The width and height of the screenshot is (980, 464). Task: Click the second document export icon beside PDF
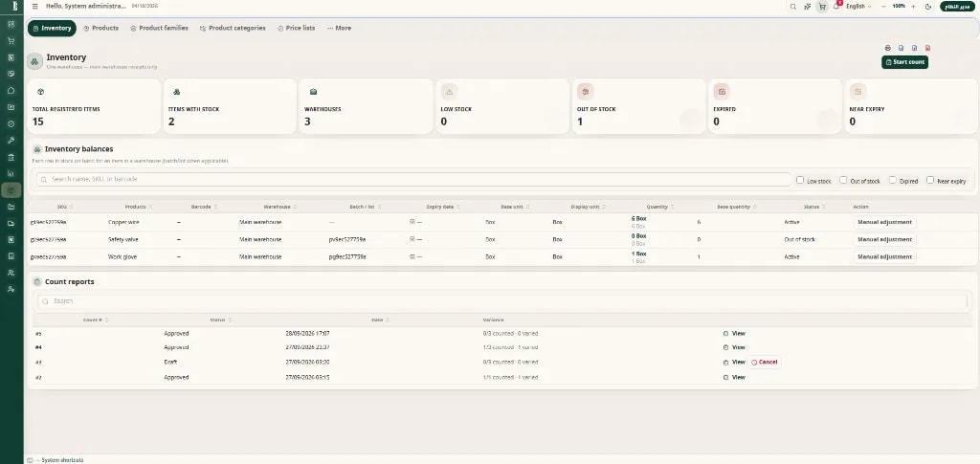[914, 48]
